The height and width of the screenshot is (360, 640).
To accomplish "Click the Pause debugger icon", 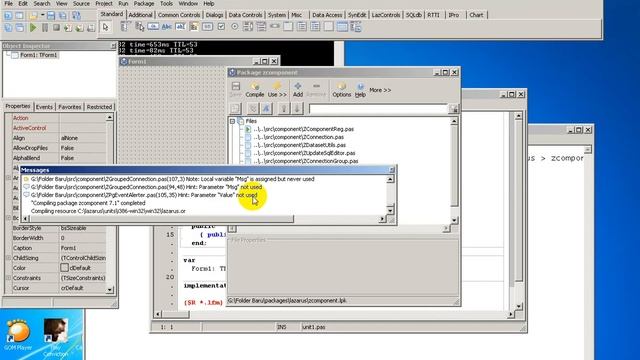I will pyautogui.click(x=45, y=27).
